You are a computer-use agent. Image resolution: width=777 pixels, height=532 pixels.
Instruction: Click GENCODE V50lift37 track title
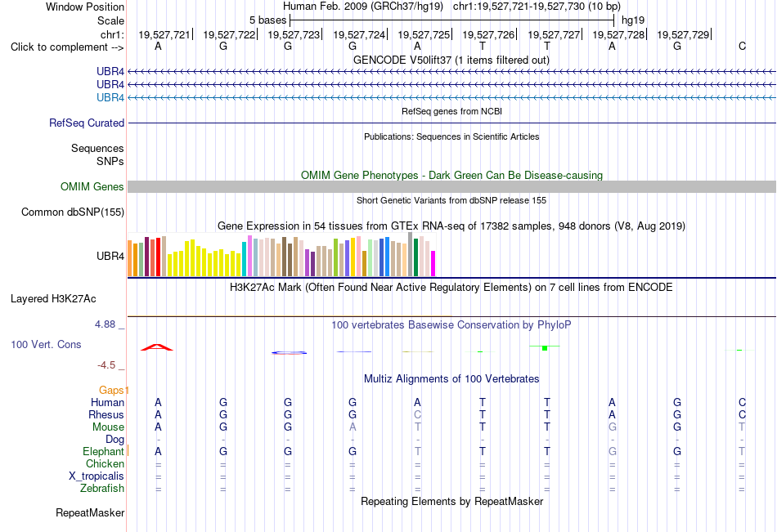click(x=451, y=60)
